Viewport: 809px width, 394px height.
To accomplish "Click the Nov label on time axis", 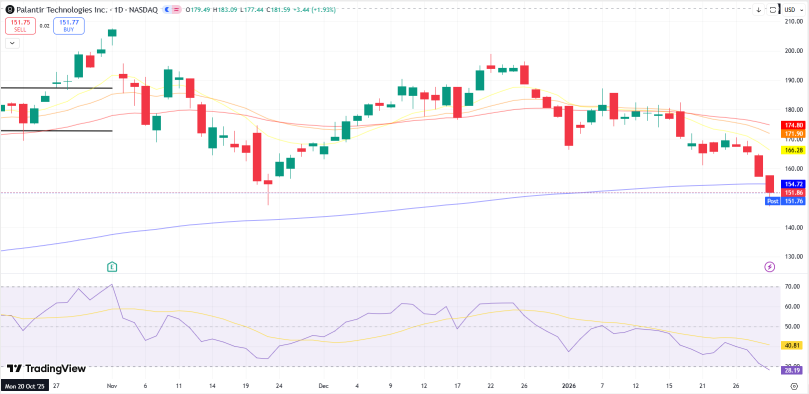I will click(112, 386).
